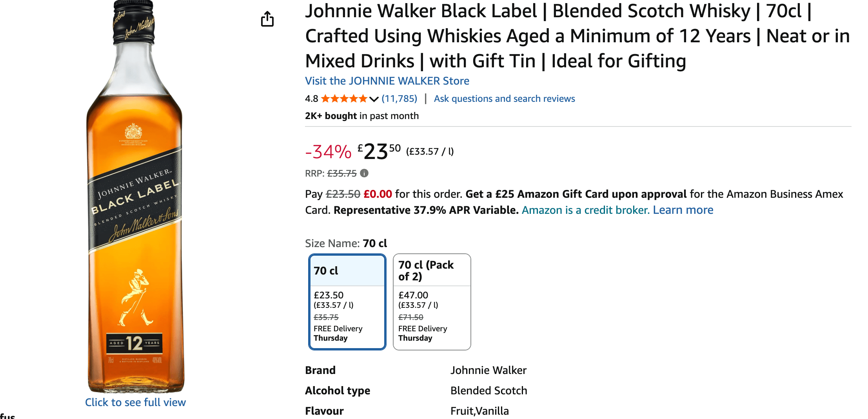Select the 70 cl size option
Image resolution: width=868 pixels, height=419 pixels.
(347, 302)
